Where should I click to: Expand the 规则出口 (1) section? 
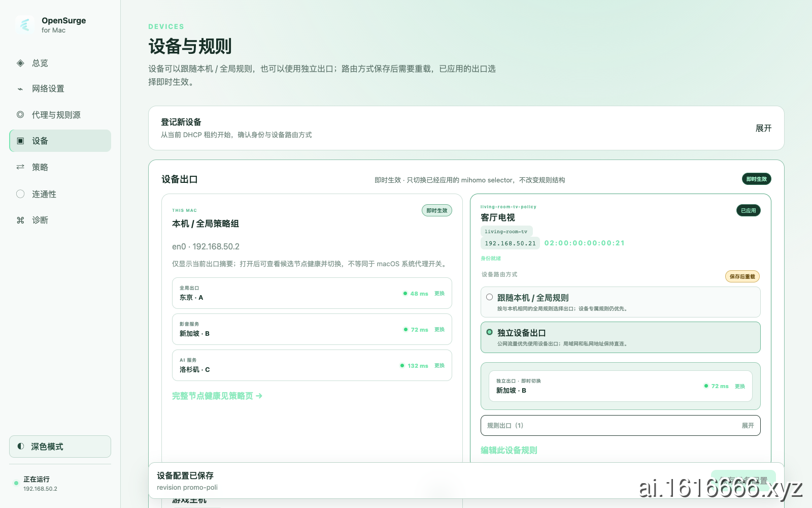tap(620, 426)
